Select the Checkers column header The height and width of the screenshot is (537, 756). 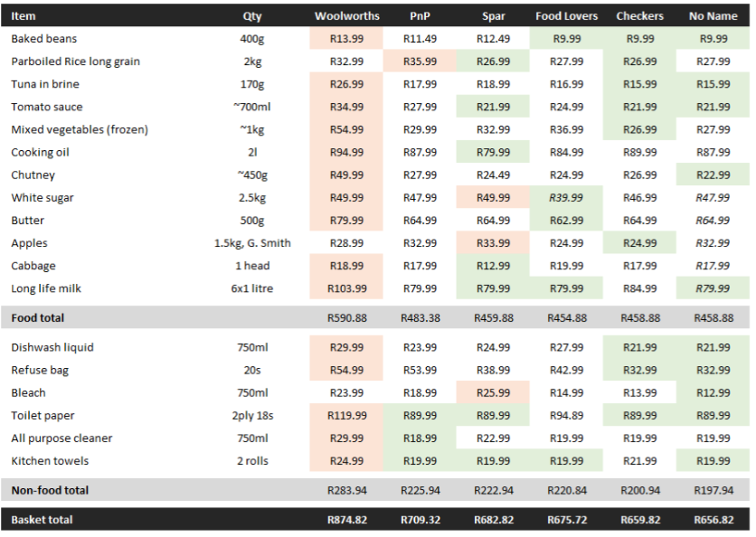click(639, 16)
